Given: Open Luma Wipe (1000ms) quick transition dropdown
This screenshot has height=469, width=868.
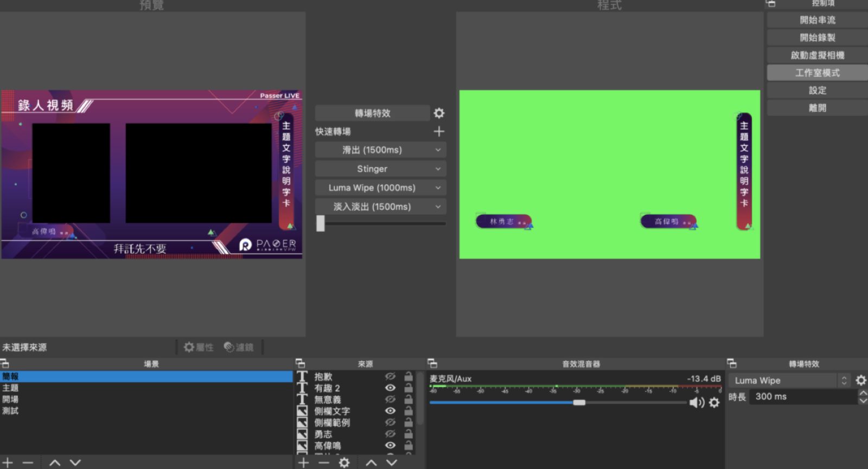Looking at the screenshot, I should point(380,188).
